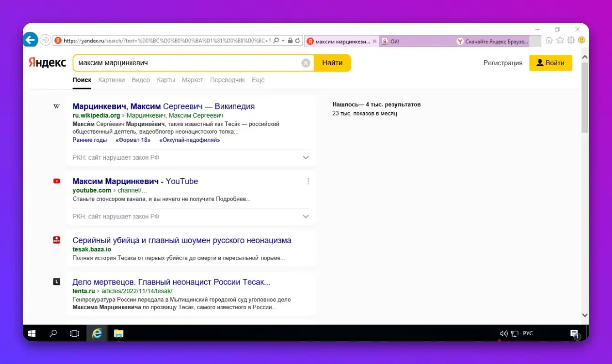Open the address bar dropdown arrow
Viewport: 612px width, 364px height.
[283, 41]
